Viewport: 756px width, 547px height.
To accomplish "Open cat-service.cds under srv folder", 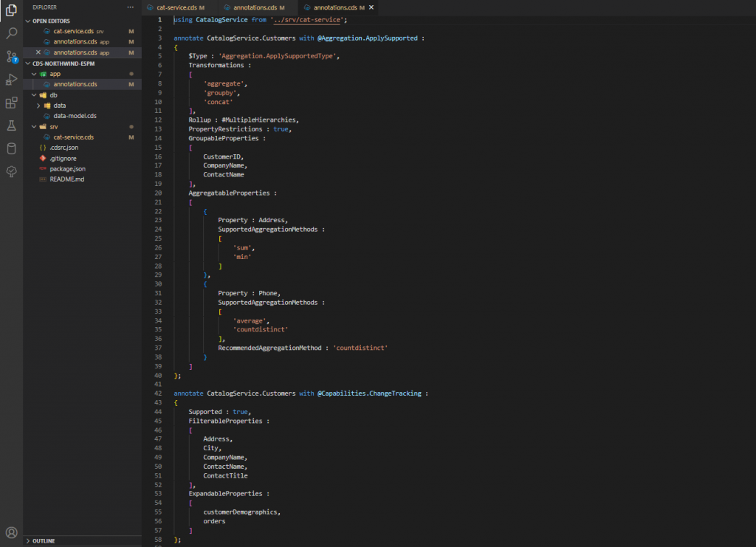I will coord(82,137).
